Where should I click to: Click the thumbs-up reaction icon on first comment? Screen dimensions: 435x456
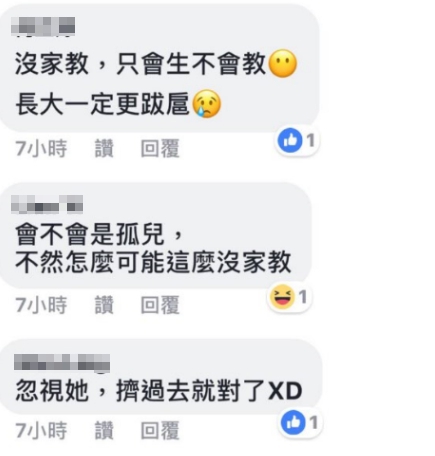pyautogui.click(x=290, y=140)
